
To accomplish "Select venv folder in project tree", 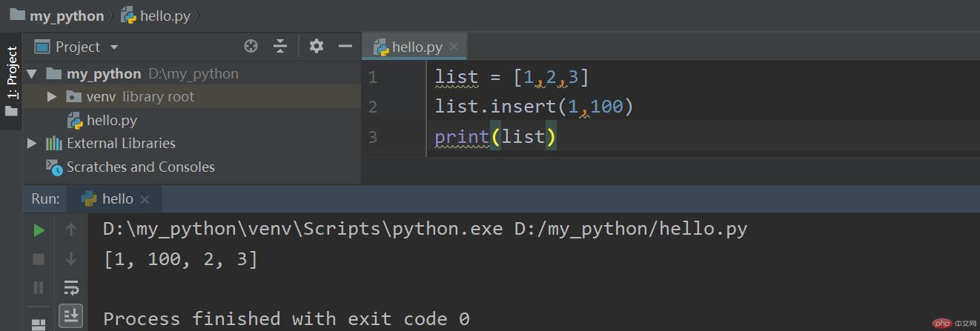I will pos(130,96).
